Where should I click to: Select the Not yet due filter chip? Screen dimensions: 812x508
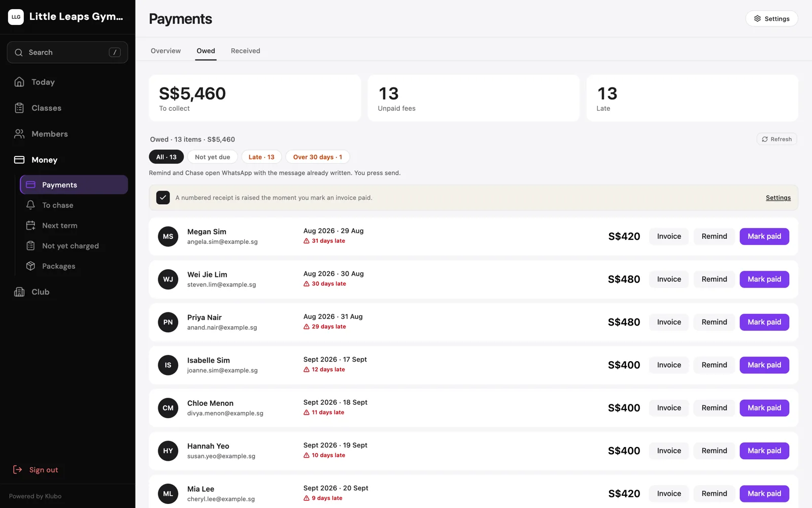click(213, 157)
